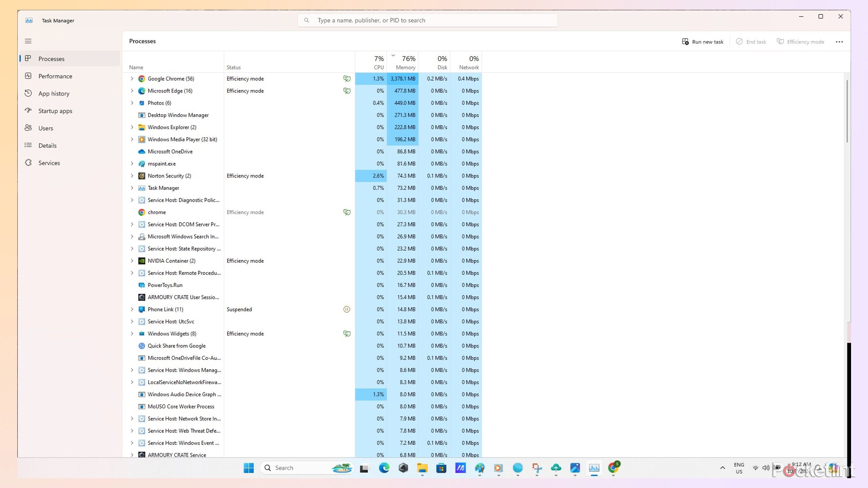868x488 pixels.
Task: Click the hamburger navigation menu icon
Action: 28,41
